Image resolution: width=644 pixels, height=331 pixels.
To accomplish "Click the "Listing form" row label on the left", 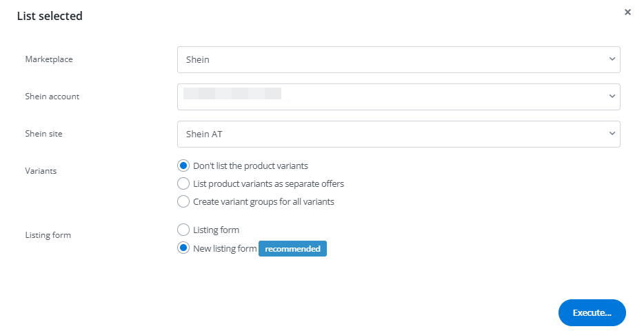I will click(48, 235).
